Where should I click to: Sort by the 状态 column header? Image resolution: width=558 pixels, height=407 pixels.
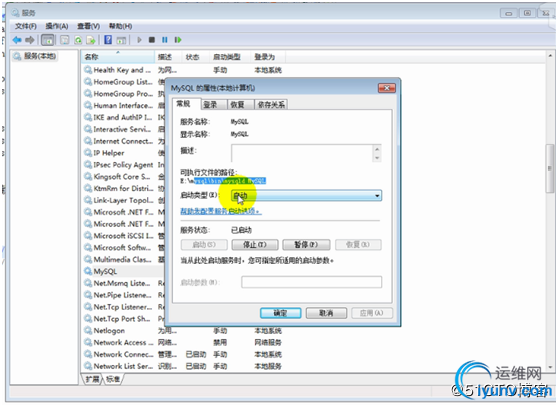point(196,57)
